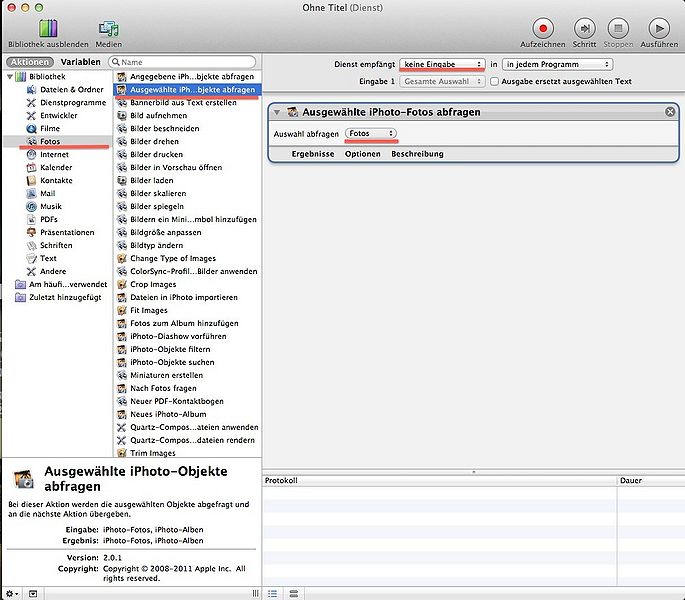Click the action search Name field
Image resolution: width=685 pixels, height=600 pixels.
[x=186, y=62]
